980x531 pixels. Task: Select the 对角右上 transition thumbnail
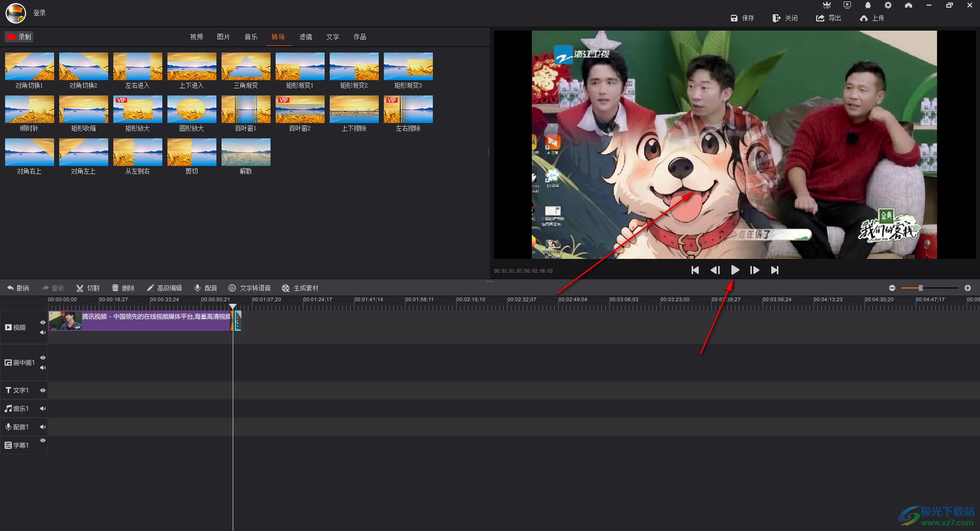pyautogui.click(x=30, y=152)
